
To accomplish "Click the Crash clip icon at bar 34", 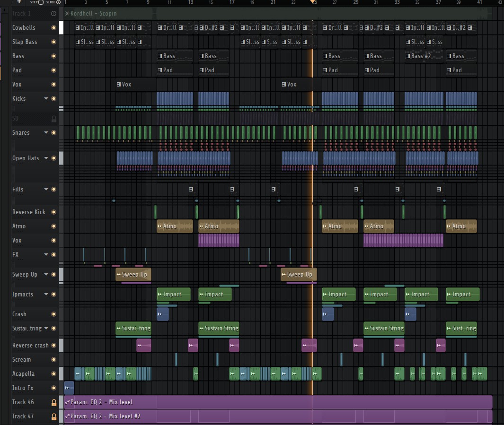I will click(x=407, y=314).
